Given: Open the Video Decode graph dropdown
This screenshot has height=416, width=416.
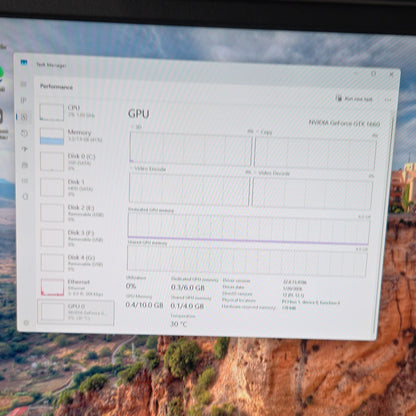Looking at the screenshot, I should [x=272, y=173].
